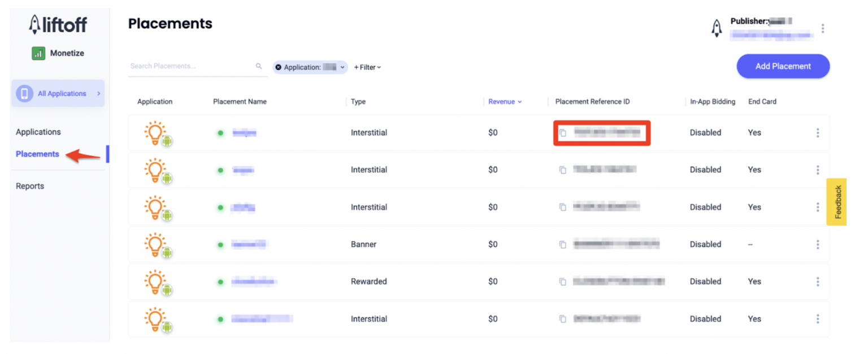This screenshot has width=868, height=354.
Task: Click the phone icon beside All Applications
Action: point(24,93)
